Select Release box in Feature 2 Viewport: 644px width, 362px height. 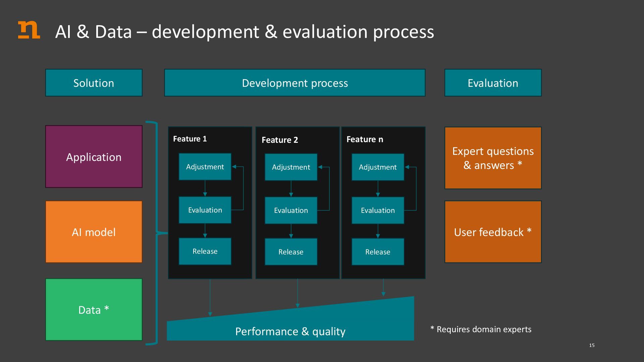pos(291,252)
